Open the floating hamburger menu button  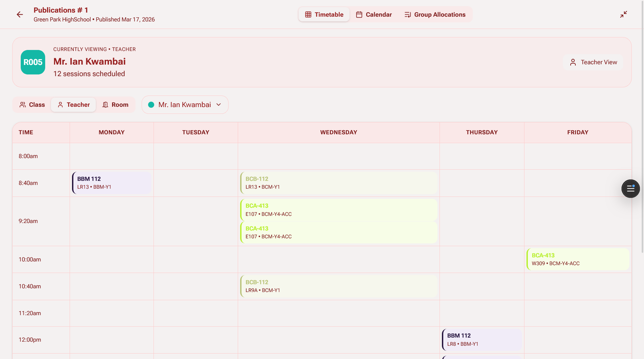click(x=630, y=189)
